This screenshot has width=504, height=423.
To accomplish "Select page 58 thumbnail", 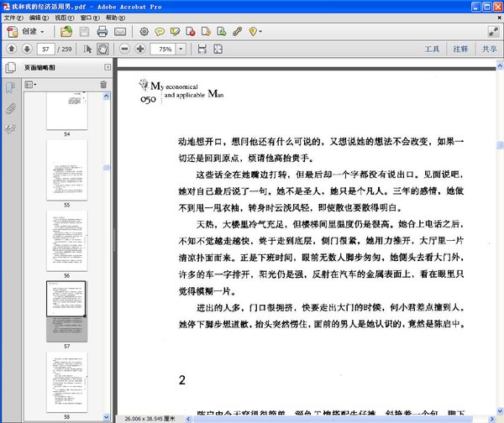I will (67, 382).
